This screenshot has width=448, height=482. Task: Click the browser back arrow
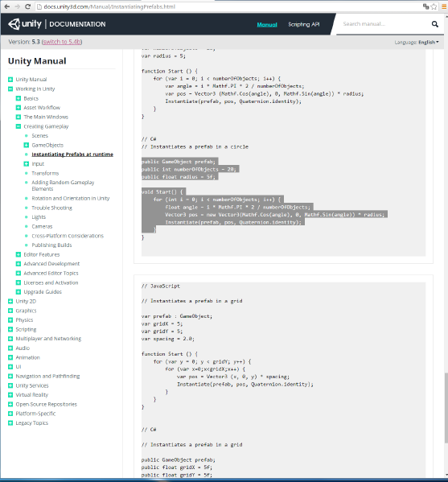6,6
